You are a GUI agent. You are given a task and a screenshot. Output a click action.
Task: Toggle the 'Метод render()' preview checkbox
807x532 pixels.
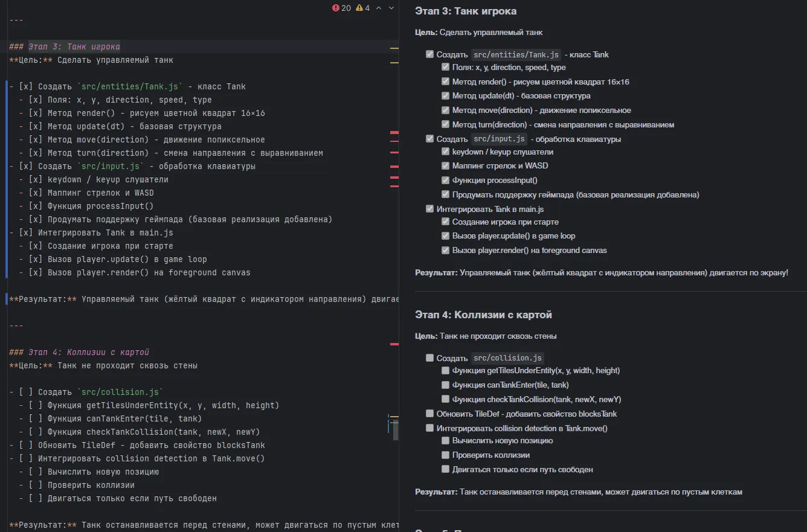[x=446, y=82]
